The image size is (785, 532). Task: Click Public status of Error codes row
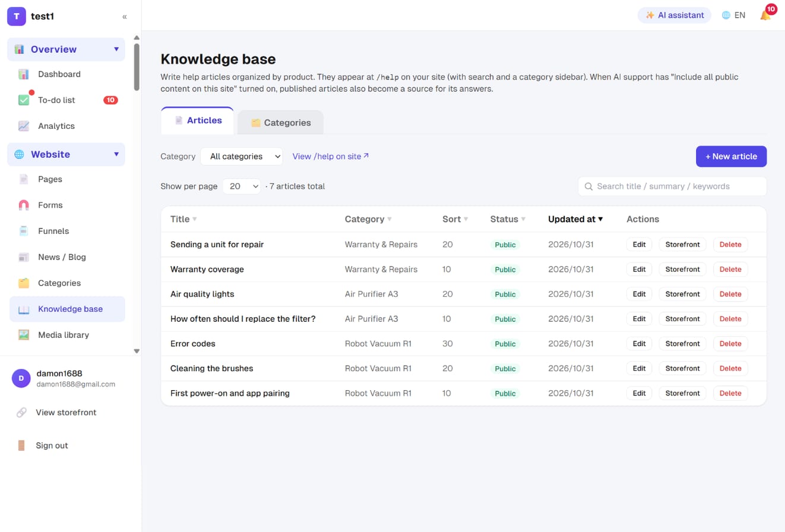coord(505,344)
